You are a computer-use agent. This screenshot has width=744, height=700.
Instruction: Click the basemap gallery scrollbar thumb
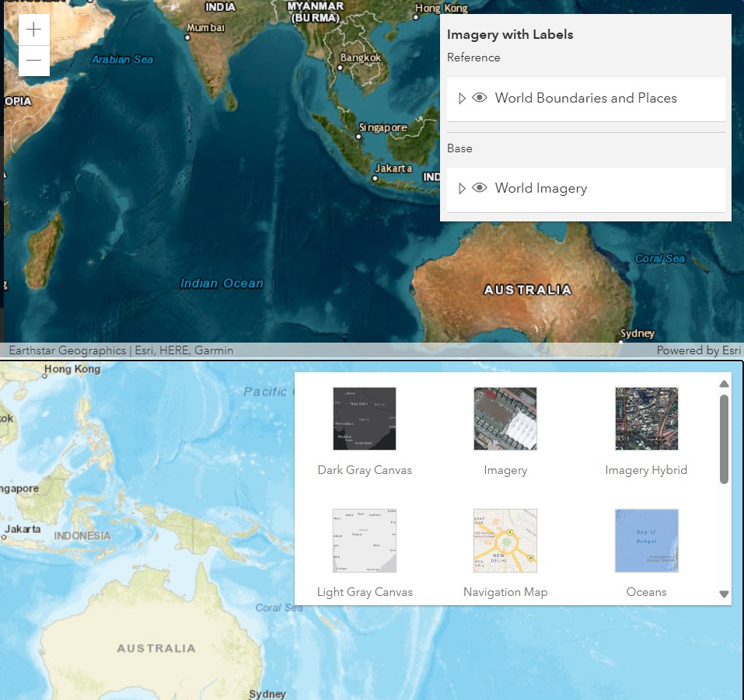[724, 439]
